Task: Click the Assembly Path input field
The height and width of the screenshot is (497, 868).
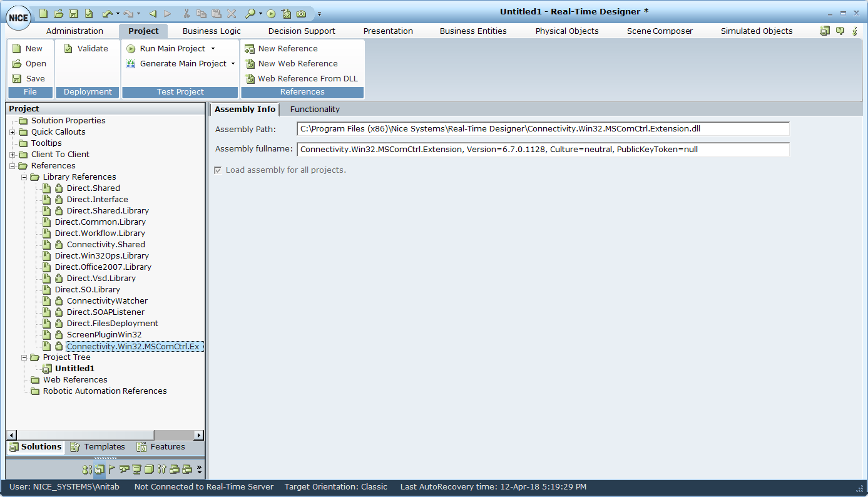Action: tap(543, 129)
